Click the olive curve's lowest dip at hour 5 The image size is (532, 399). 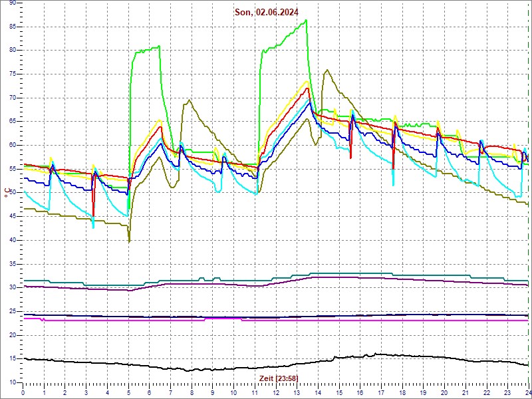click(129, 241)
